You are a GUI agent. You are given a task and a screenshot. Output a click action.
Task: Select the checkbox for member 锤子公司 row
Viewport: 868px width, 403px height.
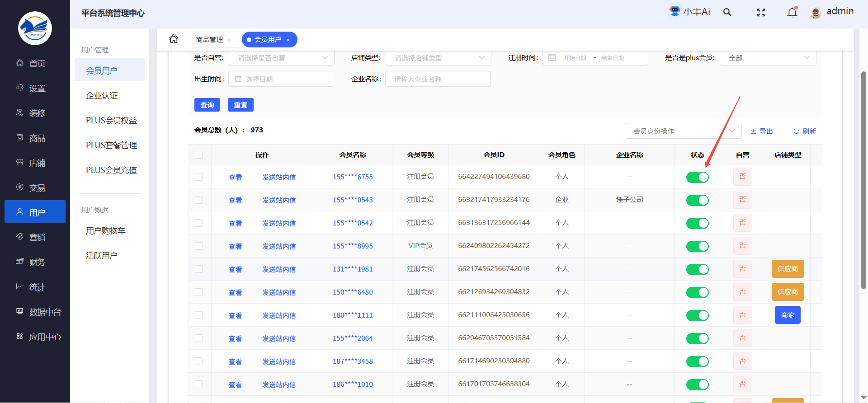[198, 200]
